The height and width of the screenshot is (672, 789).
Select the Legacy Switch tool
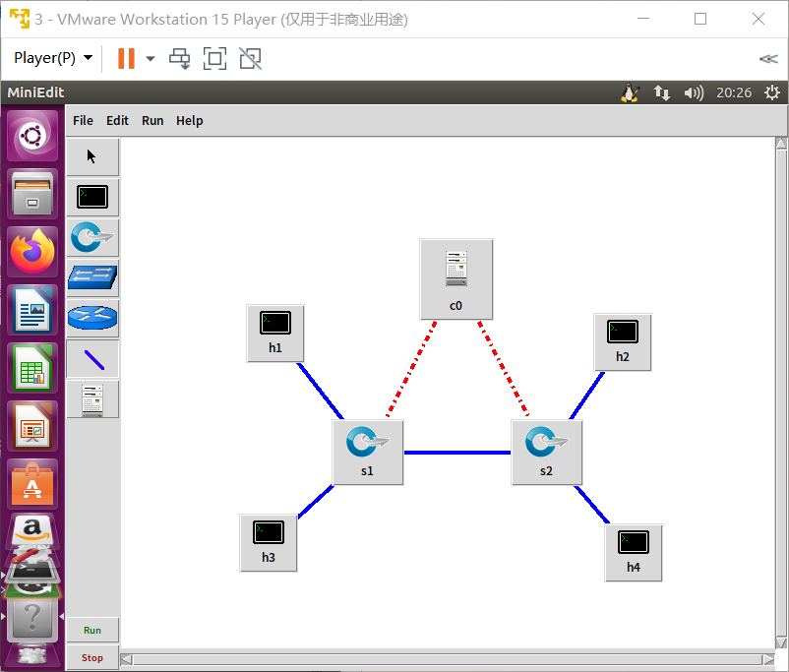[92, 277]
